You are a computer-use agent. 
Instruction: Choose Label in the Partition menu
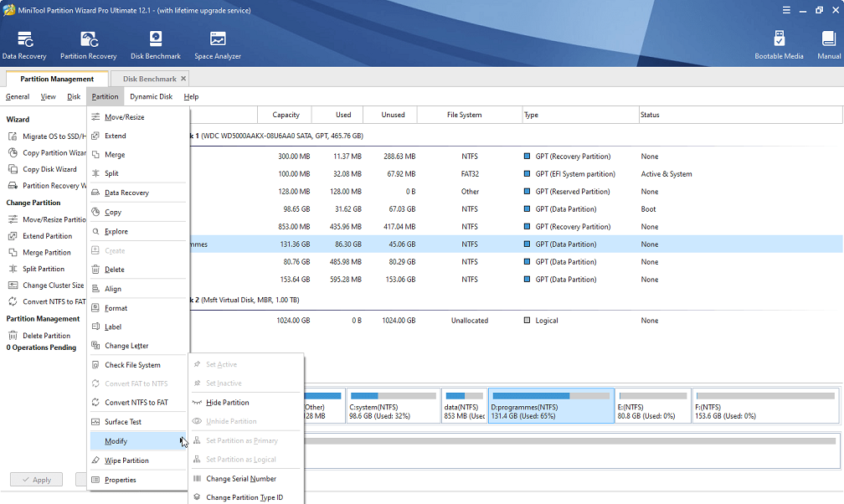click(x=138, y=327)
